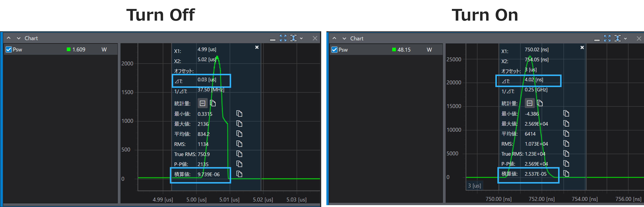Image resolution: width=644 pixels, height=207 pixels.
Task: Click the fit-to-screen icon in Turn Off chart
Action: pos(283,38)
